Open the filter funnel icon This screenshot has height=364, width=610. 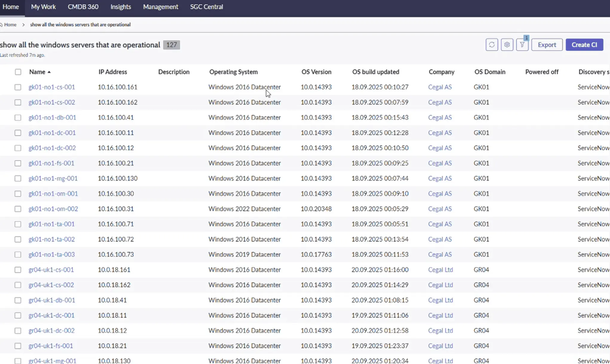point(522,45)
